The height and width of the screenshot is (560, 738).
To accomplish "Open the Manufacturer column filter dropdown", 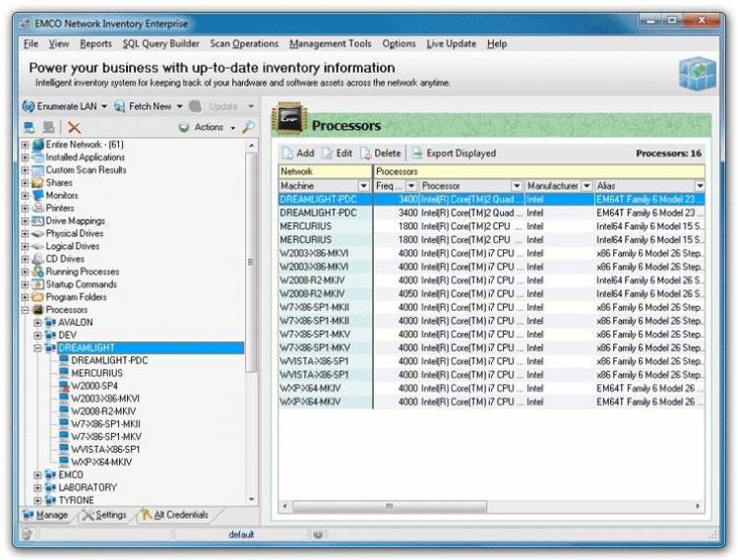I will (x=586, y=186).
